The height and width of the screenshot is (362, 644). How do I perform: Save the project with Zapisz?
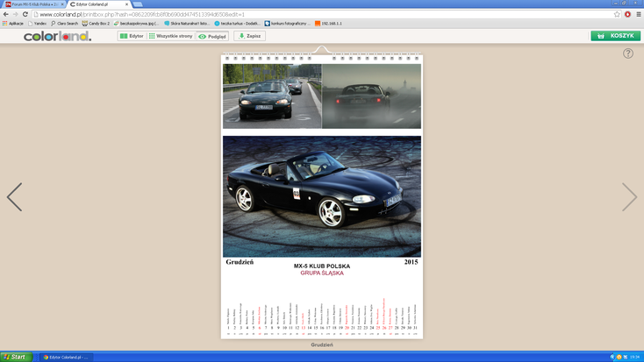250,36
